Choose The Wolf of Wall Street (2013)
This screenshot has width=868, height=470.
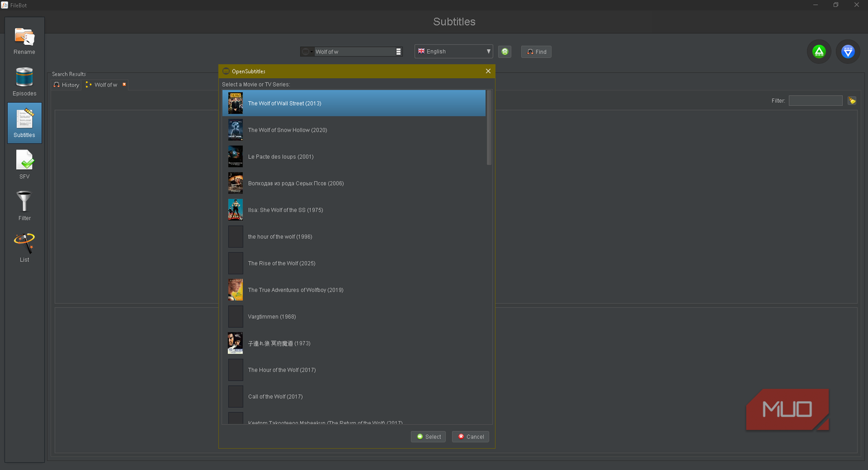pos(354,103)
